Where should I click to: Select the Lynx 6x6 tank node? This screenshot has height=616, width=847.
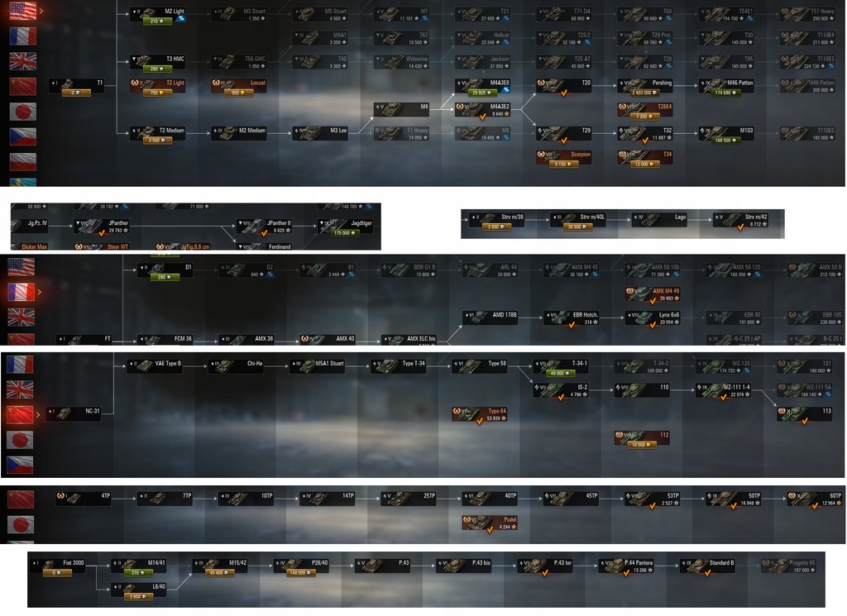pyautogui.click(x=653, y=318)
